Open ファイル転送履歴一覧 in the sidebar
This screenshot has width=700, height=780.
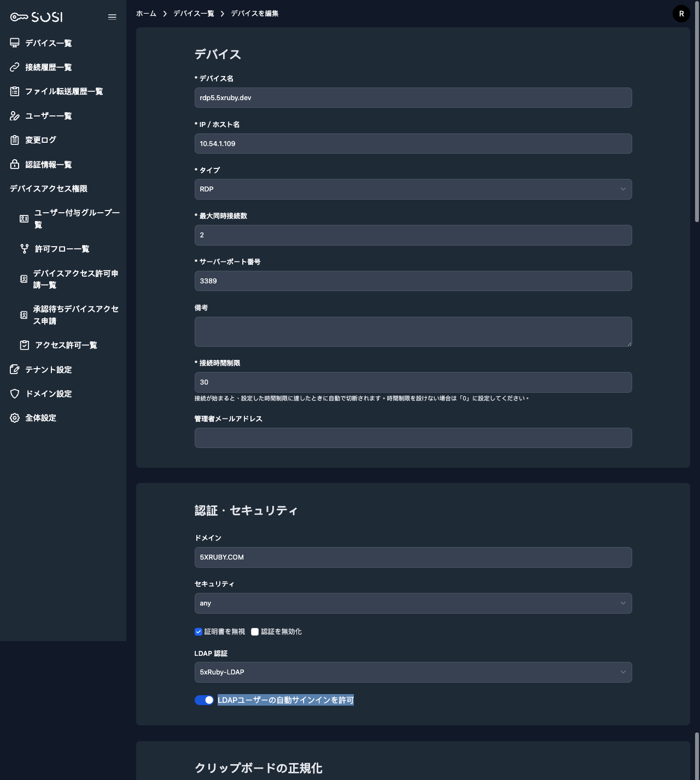point(64,91)
